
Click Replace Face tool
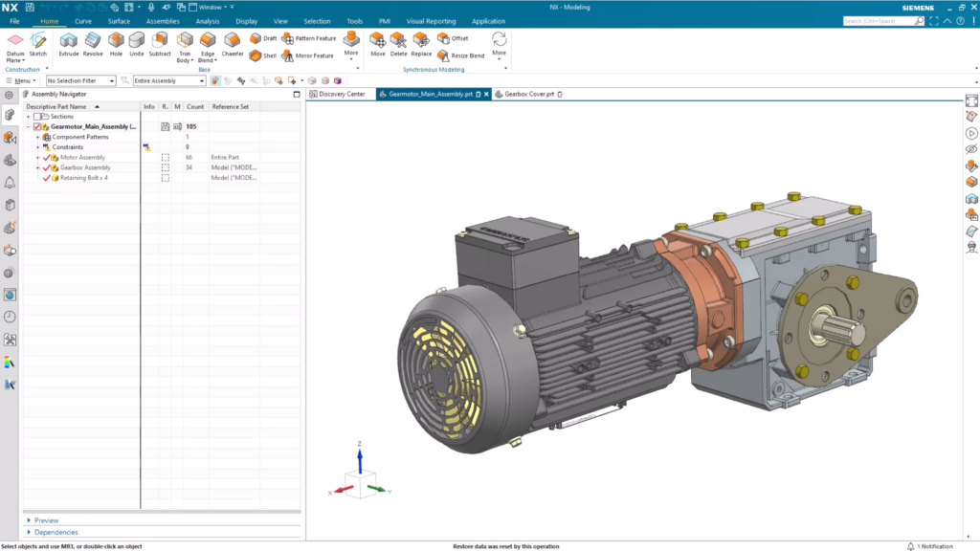pyautogui.click(x=421, y=44)
